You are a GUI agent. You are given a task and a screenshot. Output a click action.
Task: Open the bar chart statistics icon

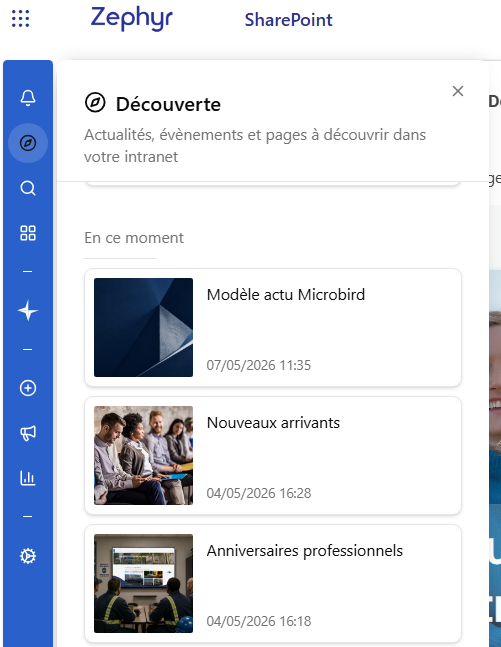pos(28,478)
